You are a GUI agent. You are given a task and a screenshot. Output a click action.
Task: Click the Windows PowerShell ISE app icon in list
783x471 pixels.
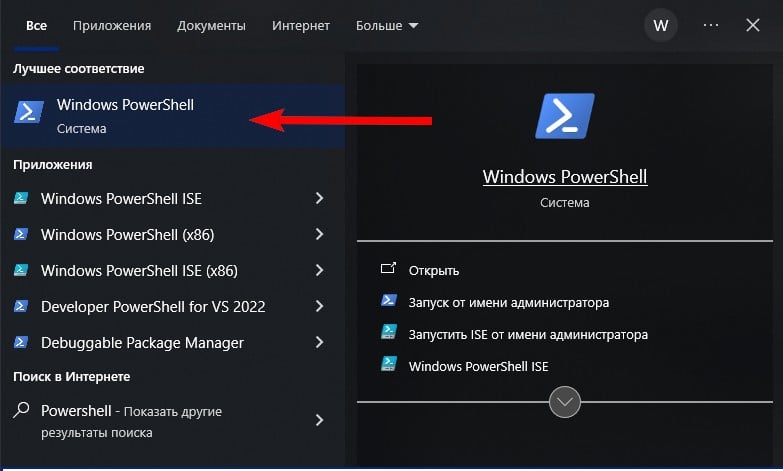click(21, 199)
